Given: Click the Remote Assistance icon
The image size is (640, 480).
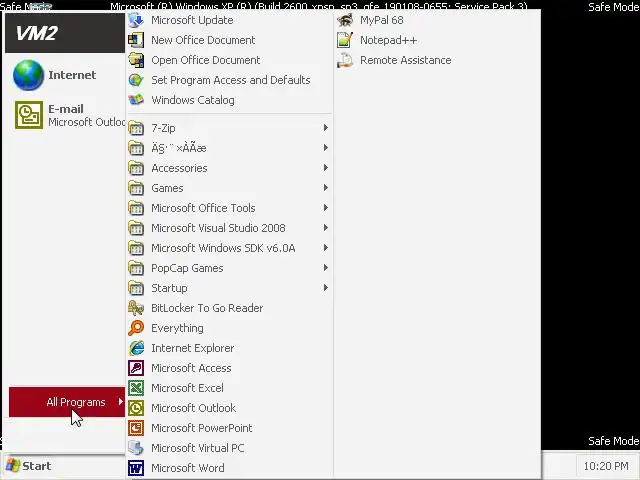Looking at the screenshot, I should point(345,60).
